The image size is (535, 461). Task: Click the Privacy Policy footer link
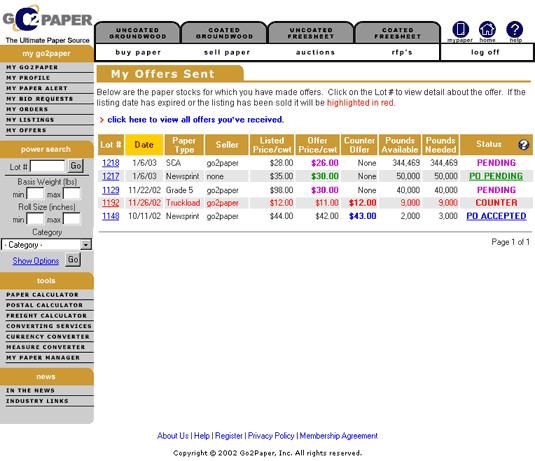(x=271, y=436)
